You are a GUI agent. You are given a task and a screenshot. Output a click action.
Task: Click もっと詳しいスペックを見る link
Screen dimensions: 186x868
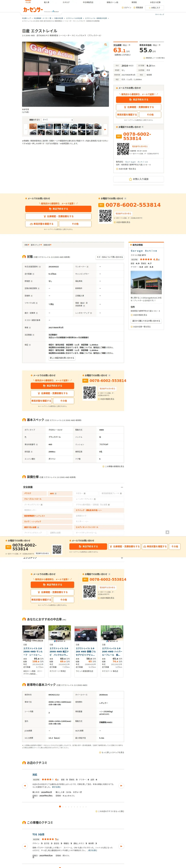112,752
